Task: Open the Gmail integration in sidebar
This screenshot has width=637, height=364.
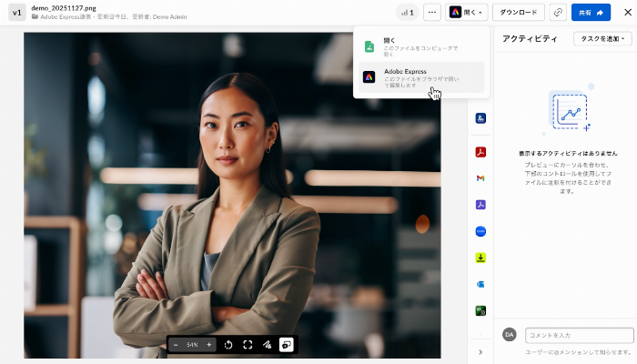Action: [x=480, y=177]
